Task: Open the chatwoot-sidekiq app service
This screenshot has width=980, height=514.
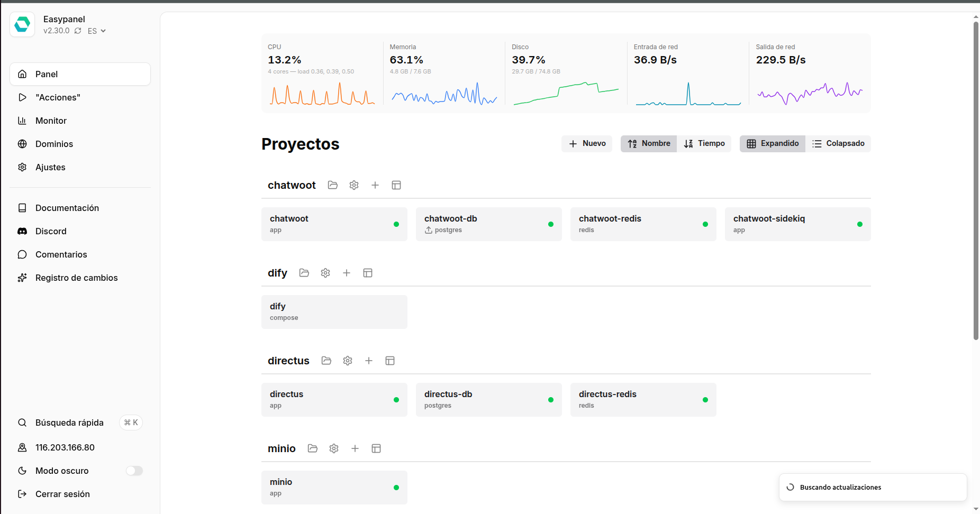Action: click(798, 224)
